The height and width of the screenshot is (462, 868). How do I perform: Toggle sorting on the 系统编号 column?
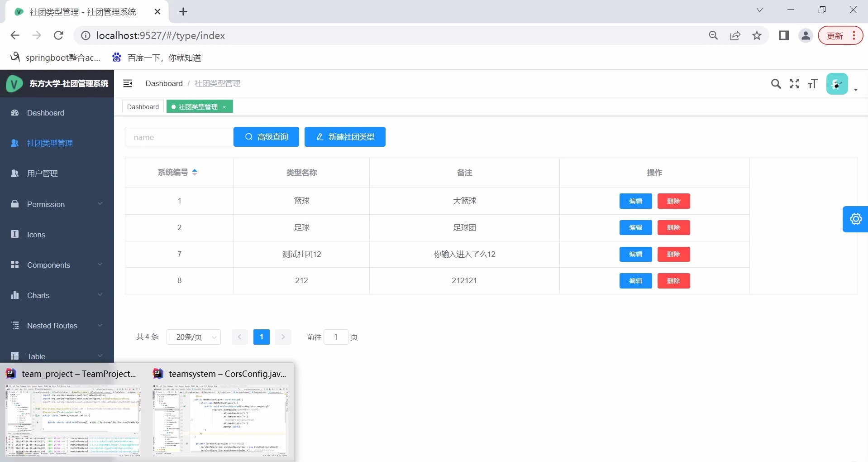[x=195, y=172]
